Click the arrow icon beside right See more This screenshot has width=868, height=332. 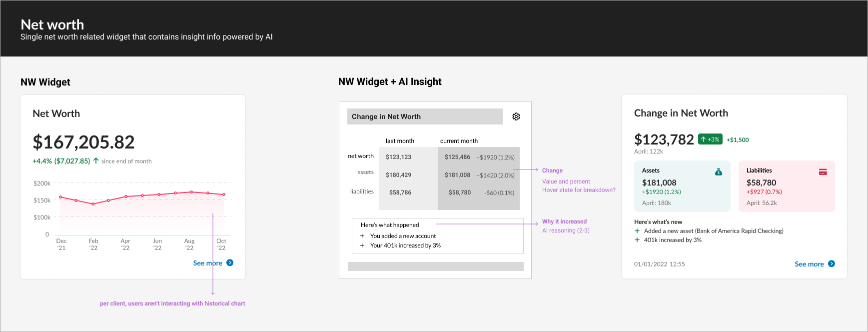pyautogui.click(x=832, y=263)
